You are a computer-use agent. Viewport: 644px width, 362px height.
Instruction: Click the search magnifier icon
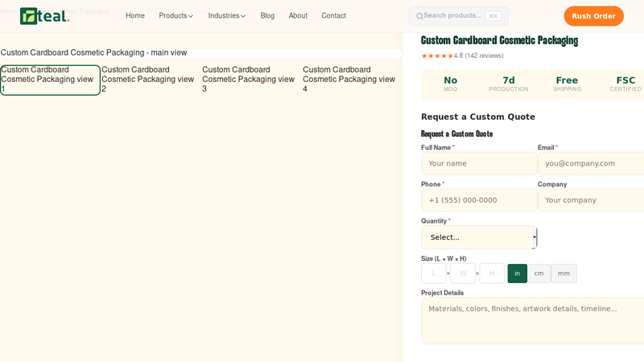419,16
